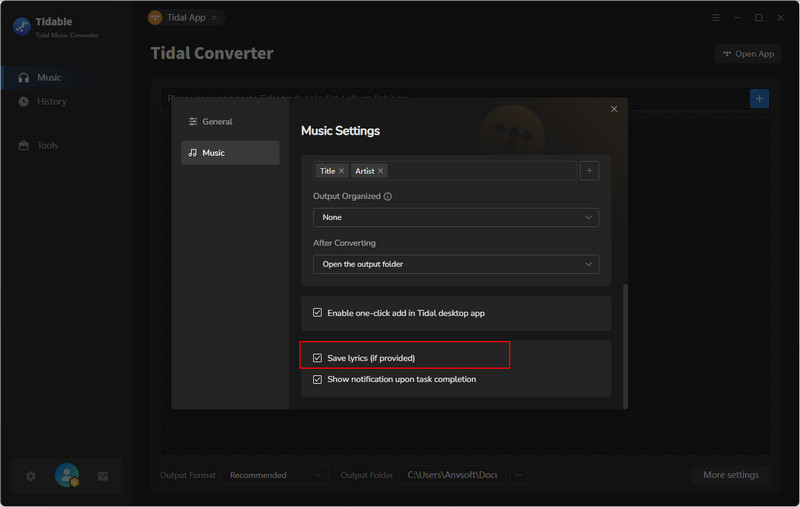Click the Tools toolbox icon
800x507 pixels.
23,145
